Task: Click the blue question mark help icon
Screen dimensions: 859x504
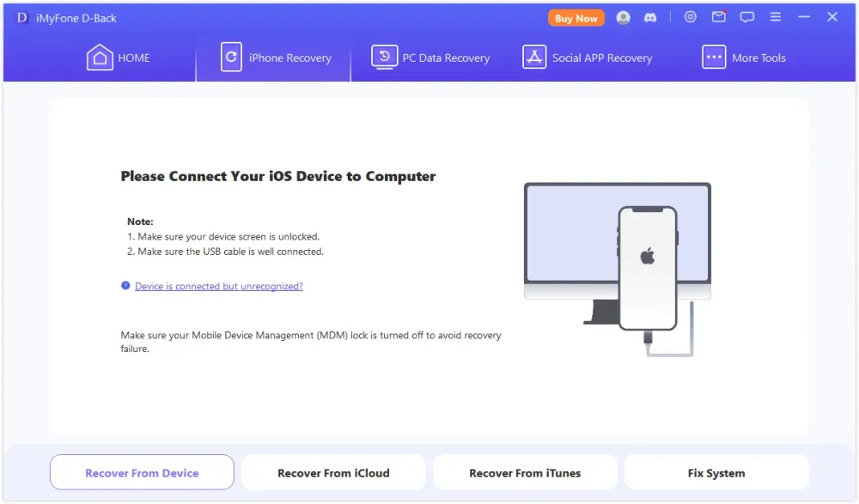Action: coord(125,286)
